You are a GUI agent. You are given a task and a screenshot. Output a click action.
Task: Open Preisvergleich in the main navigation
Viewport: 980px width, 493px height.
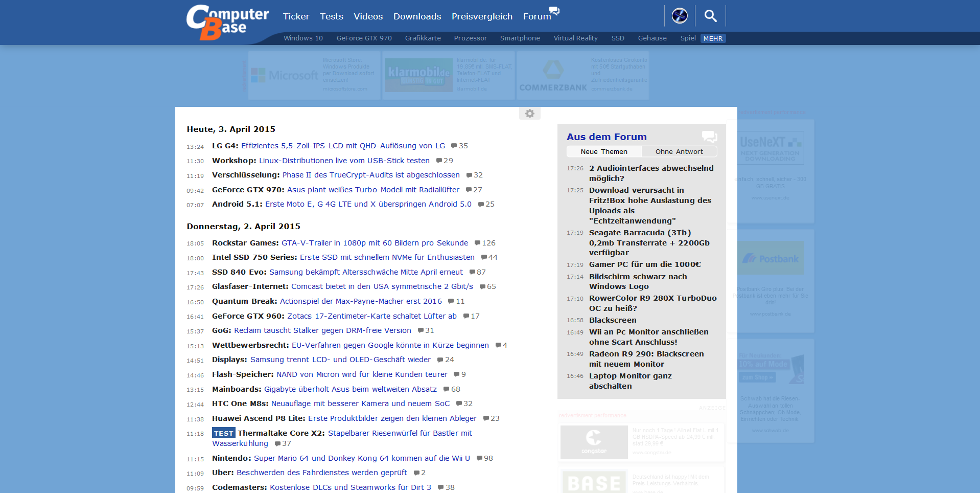click(x=482, y=16)
